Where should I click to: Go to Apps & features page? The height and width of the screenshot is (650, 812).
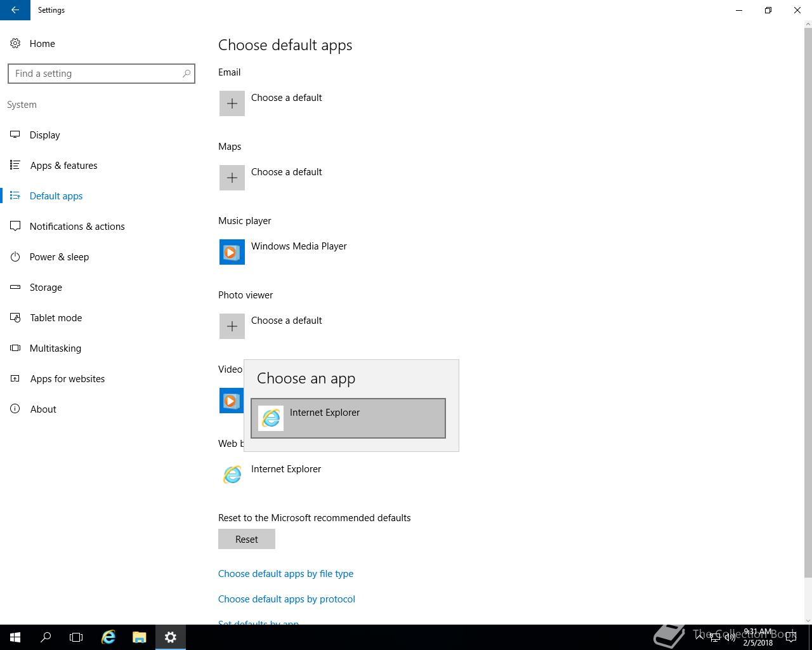[x=63, y=166]
